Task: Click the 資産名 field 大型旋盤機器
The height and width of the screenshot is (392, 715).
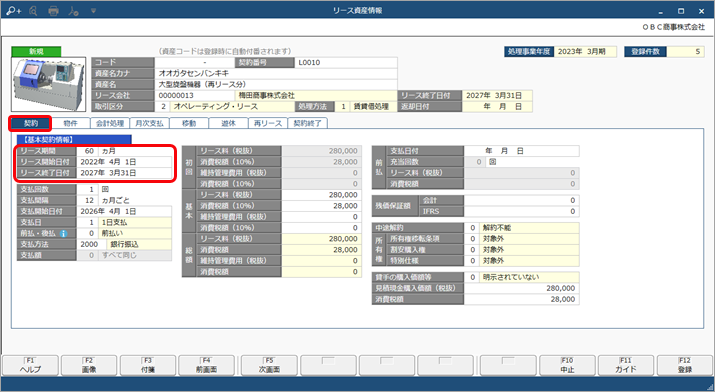Action: (276, 84)
